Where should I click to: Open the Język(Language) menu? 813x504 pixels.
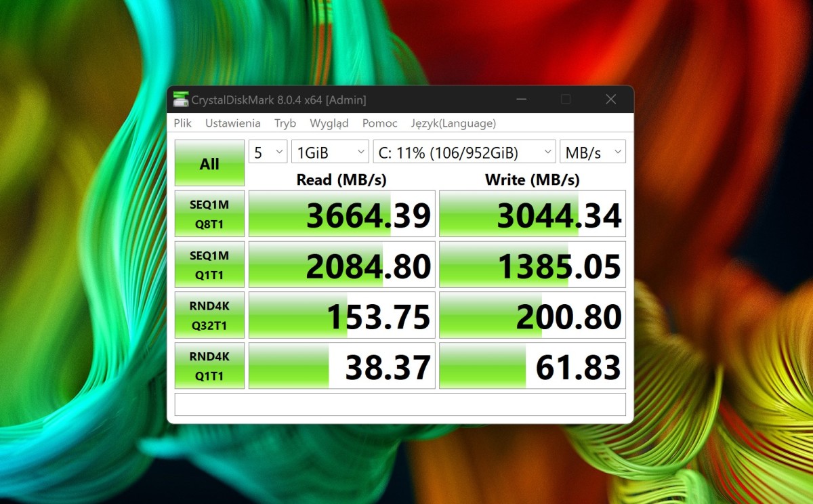[453, 123]
